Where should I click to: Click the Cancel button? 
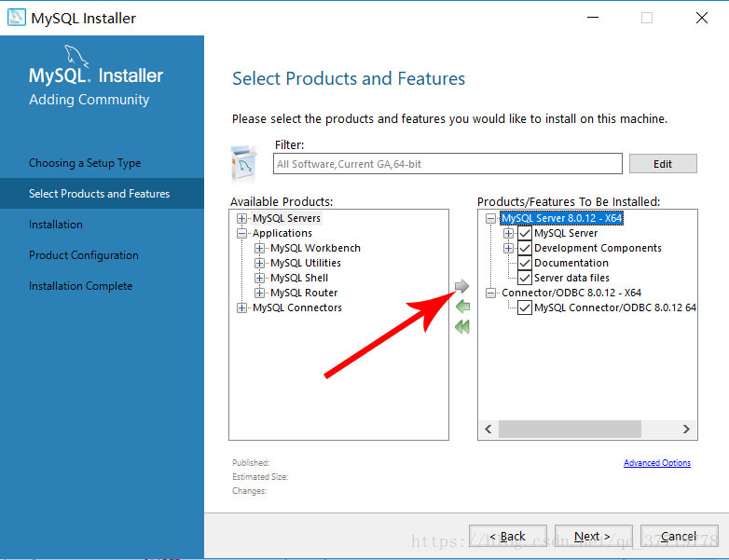coord(679,536)
